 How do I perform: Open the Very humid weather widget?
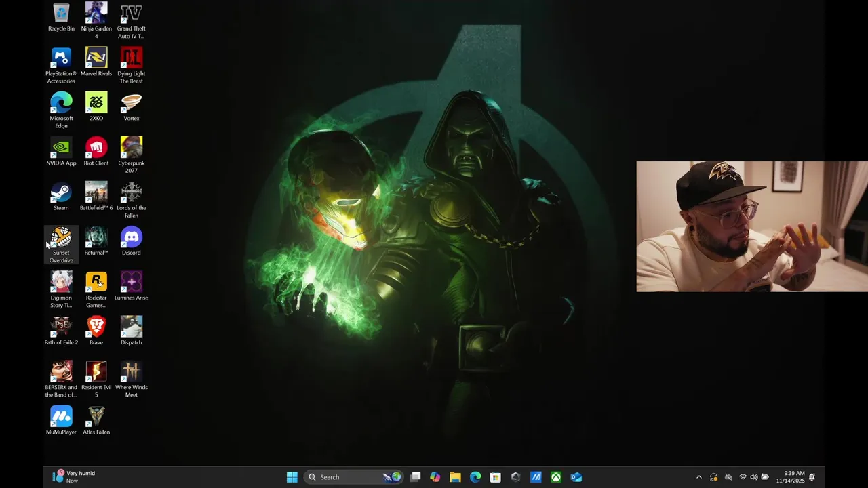[75, 477]
